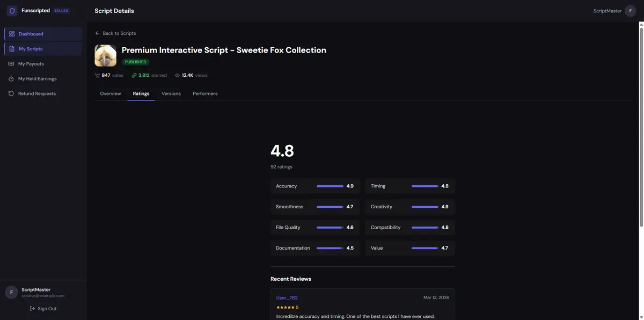Click the My Payouts cash icon

click(11, 64)
